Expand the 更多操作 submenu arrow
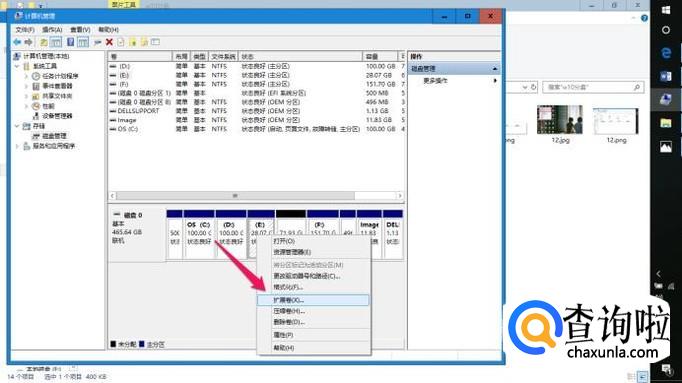The width and height of the screenshot is (682, 383). click(495, 81)
